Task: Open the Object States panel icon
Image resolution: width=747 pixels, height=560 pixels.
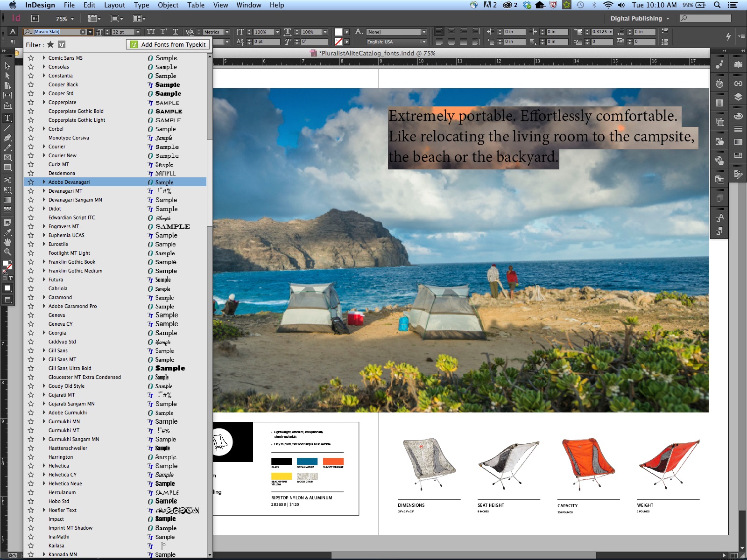Action: click(x=719, y=122)
